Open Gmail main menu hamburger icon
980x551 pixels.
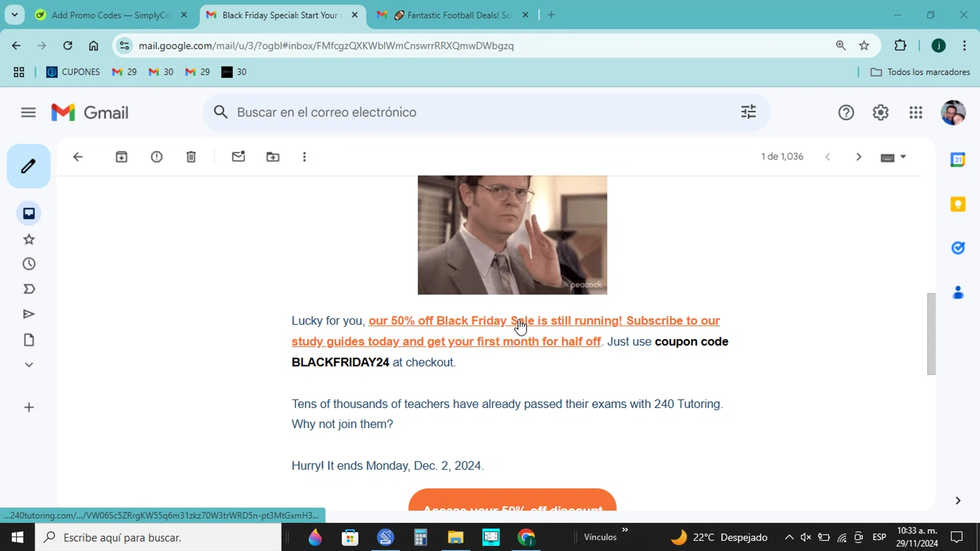click(x=28, y=112)
